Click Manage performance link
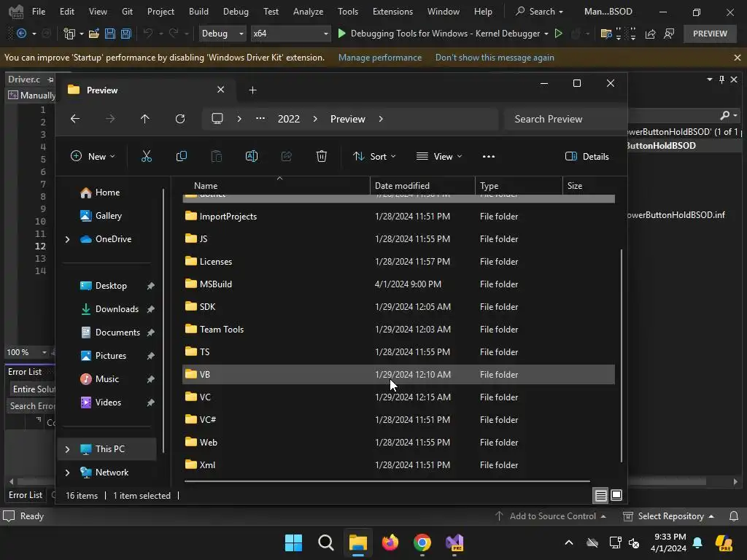Image resolution: width=747 pixels, height=560 pixels. (380, 58)
